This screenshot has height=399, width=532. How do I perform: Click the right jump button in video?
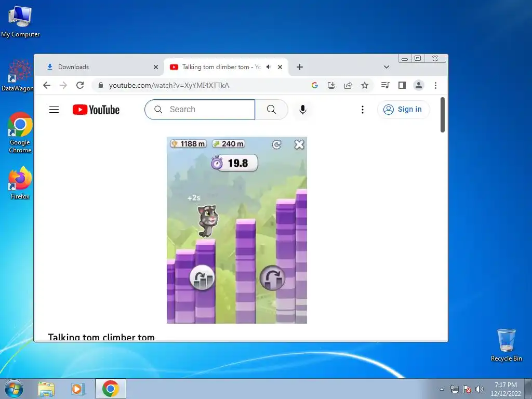tap(272, 278)
